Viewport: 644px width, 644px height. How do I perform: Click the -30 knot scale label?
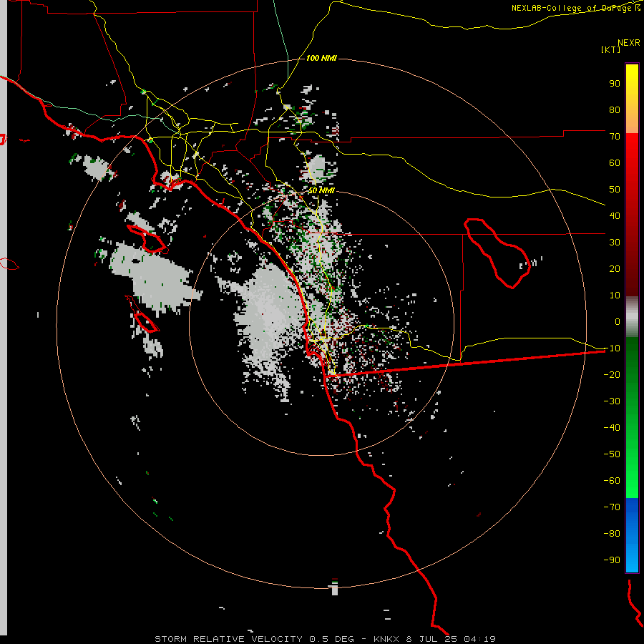point(612,401)
